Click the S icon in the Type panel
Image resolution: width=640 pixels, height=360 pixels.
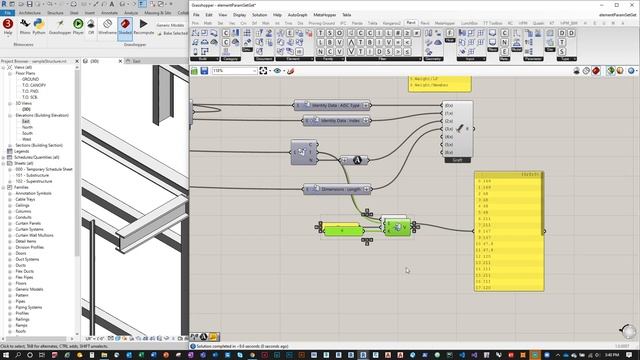(x=562, y=52)
